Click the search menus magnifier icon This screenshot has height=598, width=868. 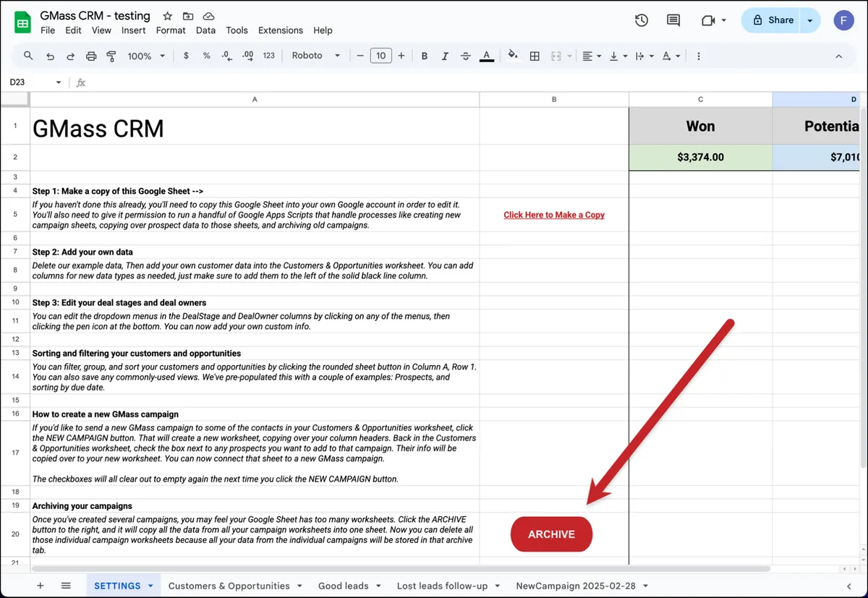click(x=28, y=56)
